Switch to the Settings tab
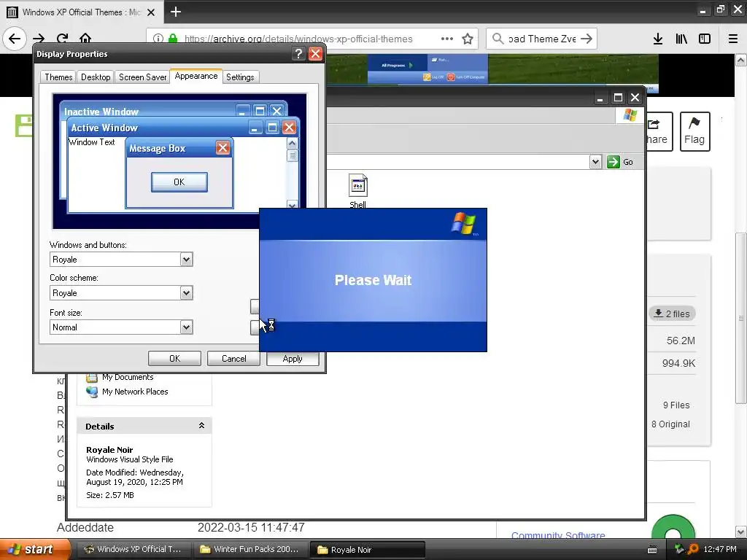The image size is (747, 560). pos(240,77)
